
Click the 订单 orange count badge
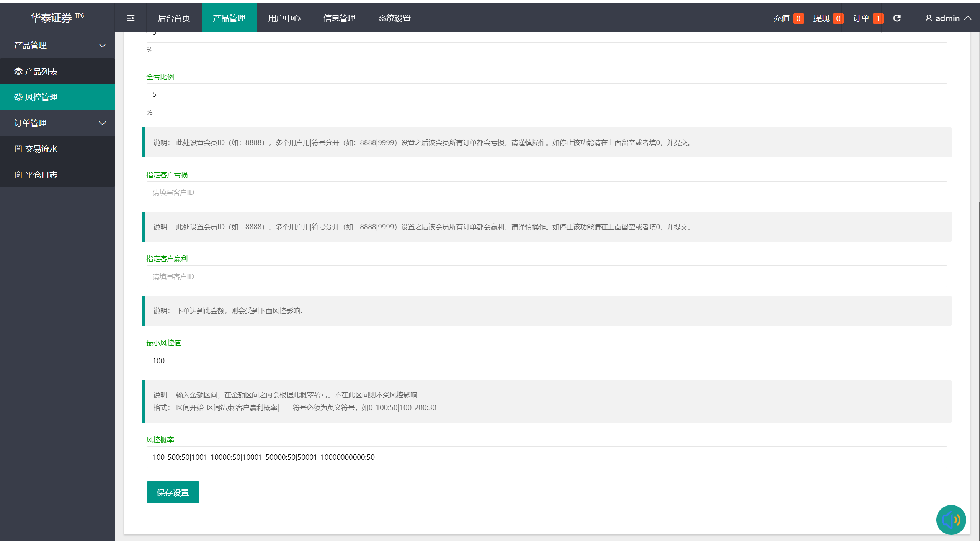coord(878,18)
